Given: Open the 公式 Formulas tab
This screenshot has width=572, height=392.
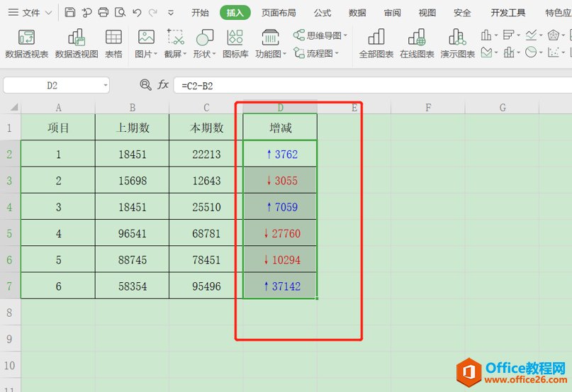Looking at the screenshot, I should click(x=323, y=13).
